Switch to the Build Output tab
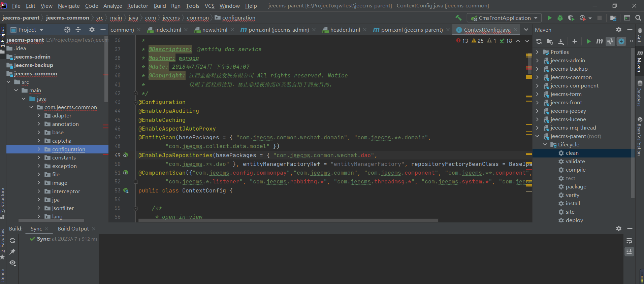 click(x=73, y=229)
